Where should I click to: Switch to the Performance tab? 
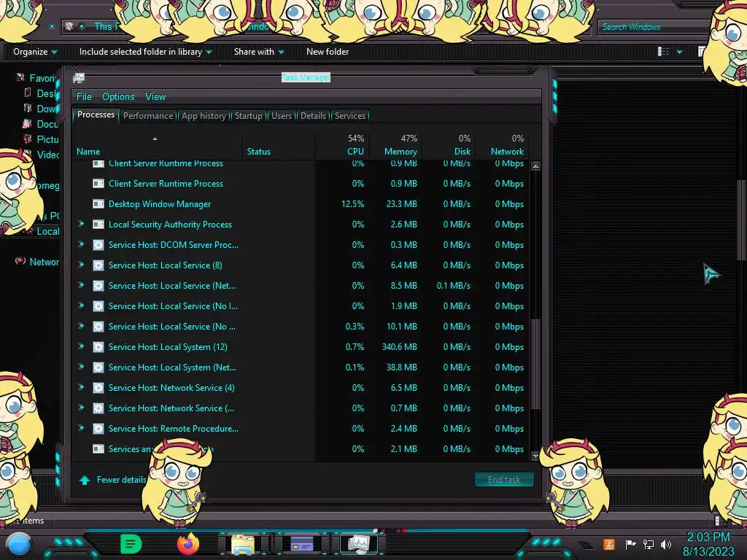point(148,116)
